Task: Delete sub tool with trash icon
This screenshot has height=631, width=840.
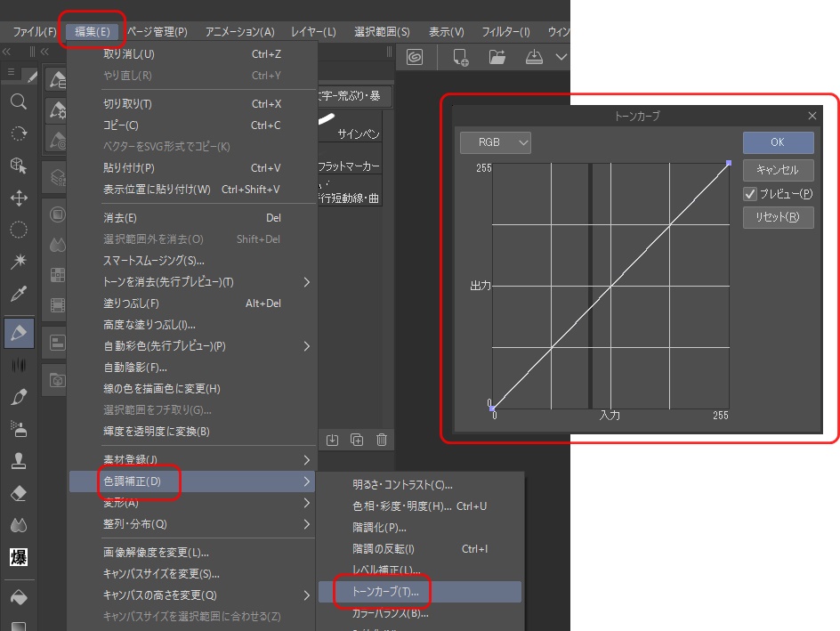Action: 382,440
